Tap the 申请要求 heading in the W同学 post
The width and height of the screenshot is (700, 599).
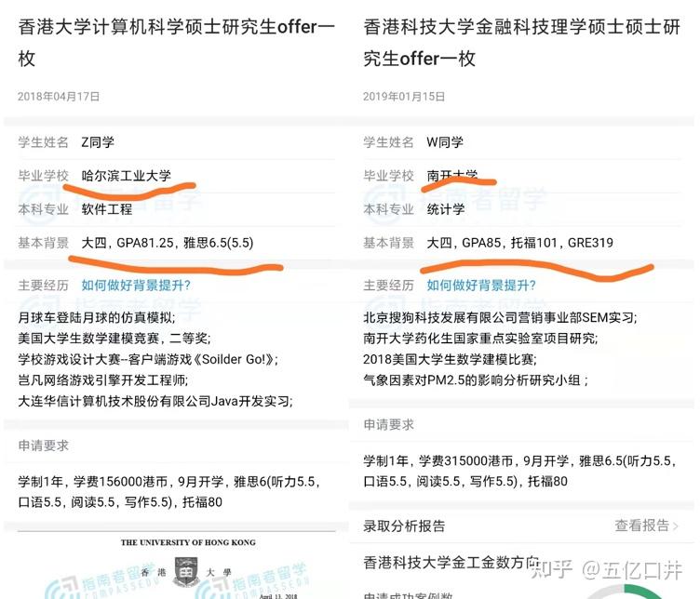click(x=388, y=424)
